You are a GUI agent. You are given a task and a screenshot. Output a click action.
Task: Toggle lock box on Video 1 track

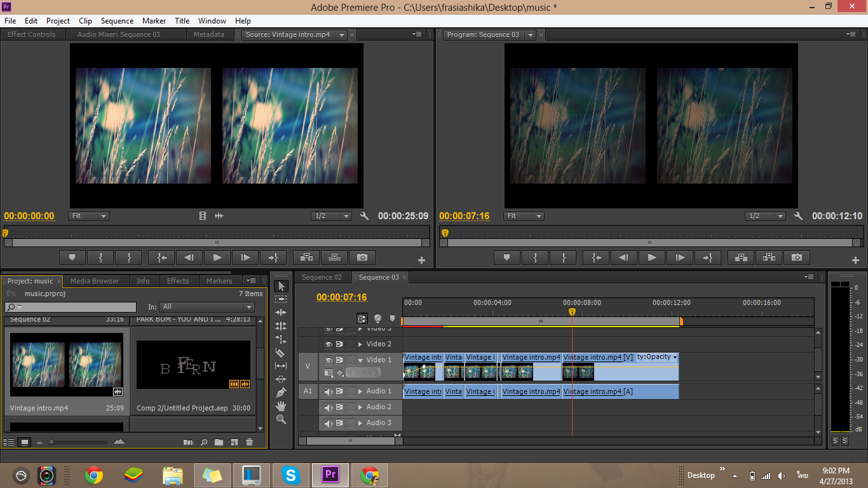351,360
